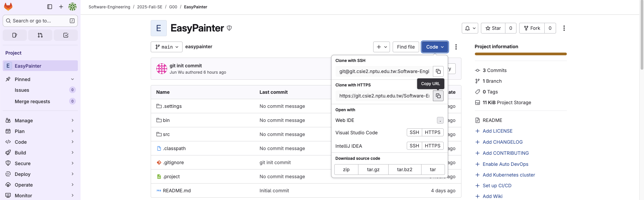
Task: Open the main branch selector dropdown
Action: 166,47
